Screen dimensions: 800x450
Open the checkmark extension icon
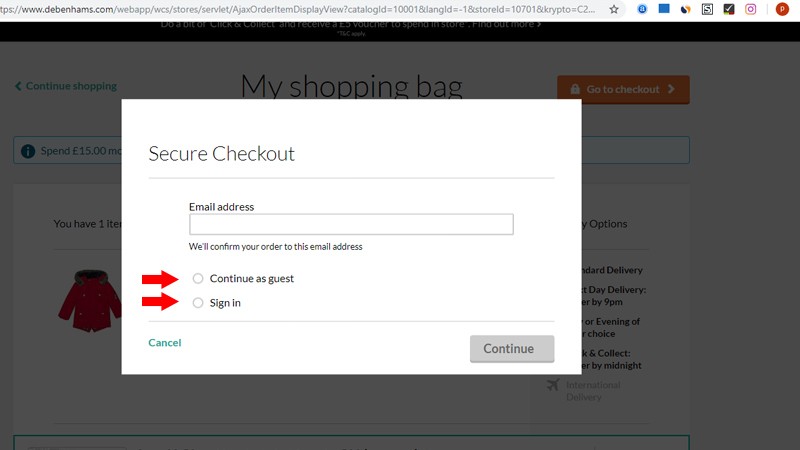tap(728, 9)
